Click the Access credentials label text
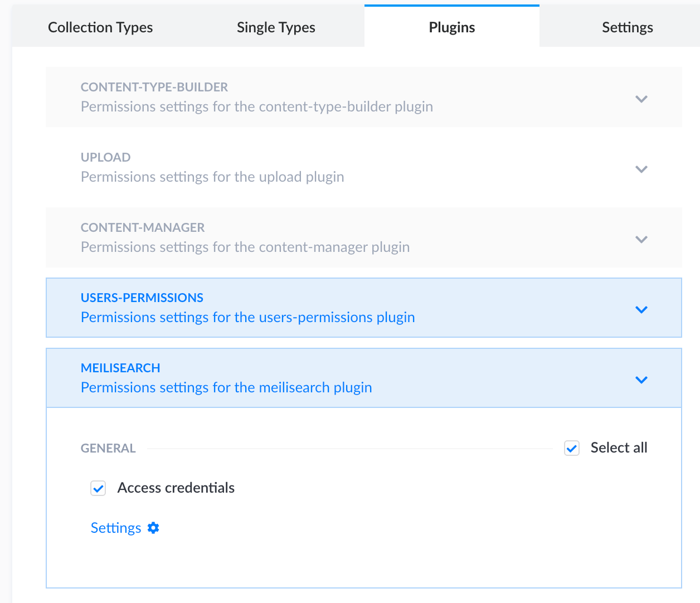 click(176, 488)
